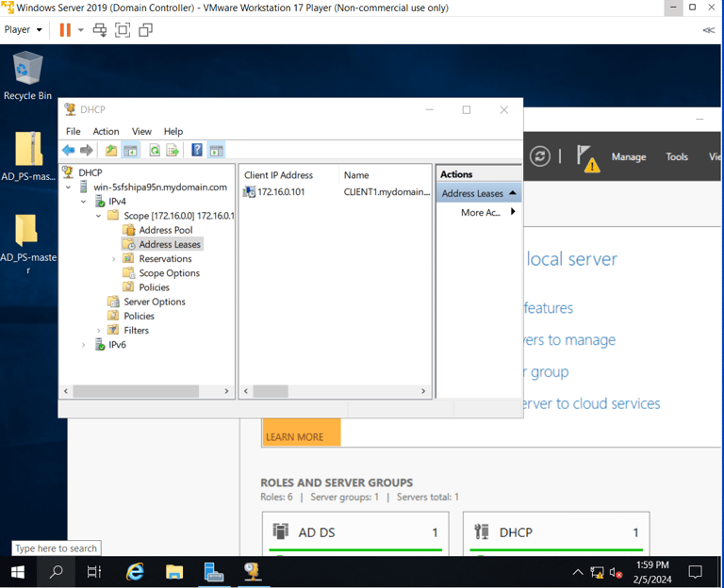724x588 pixels.
Task: Expand the IPv6 tree node
Action: [x=83, y=345]
